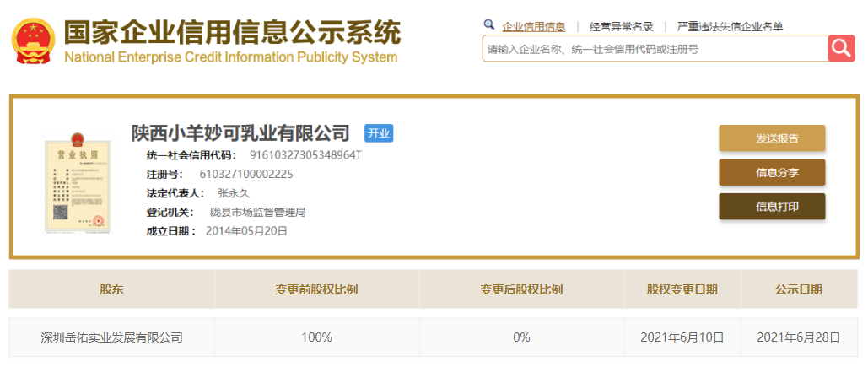Click the 变更后股权比例 column header

pyautogui.click(x=521, y=289)
